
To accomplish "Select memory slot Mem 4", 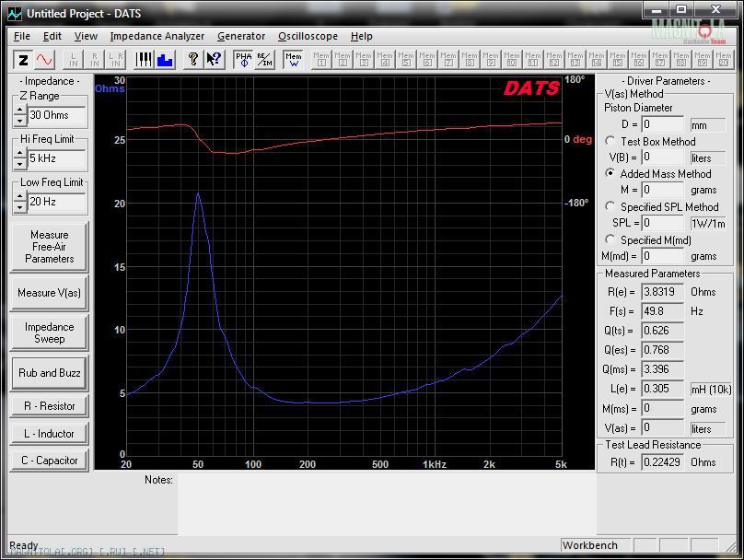I will [385, 60].
